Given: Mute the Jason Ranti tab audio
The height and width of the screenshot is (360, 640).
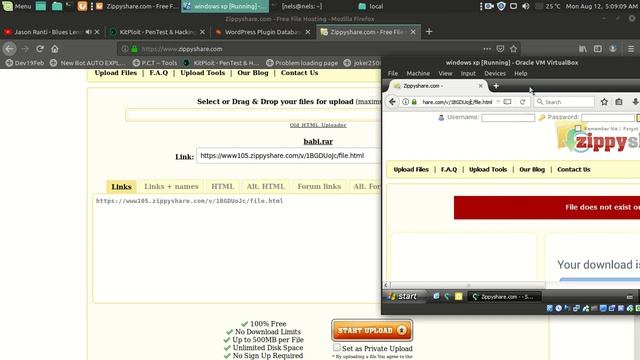Looking at the screenshot, I should (88, 32).
